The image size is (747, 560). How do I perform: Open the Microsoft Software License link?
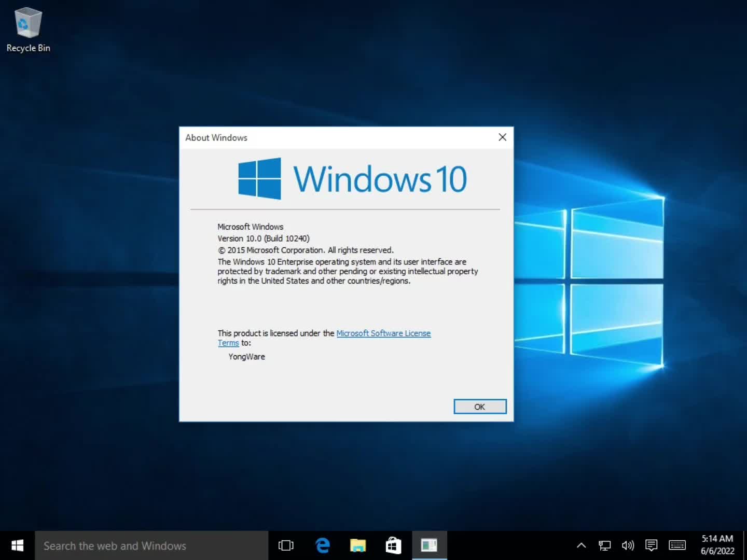click(383, 333)
